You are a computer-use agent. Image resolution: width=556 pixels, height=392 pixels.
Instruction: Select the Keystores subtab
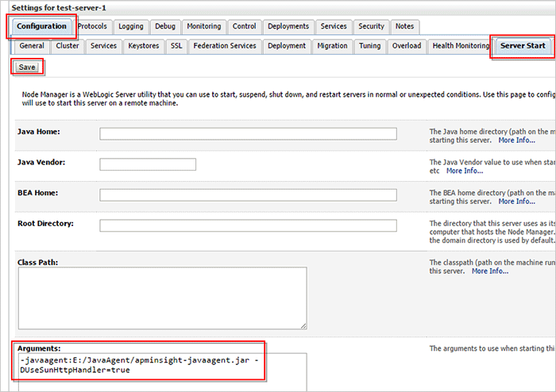tap(144, 46)
